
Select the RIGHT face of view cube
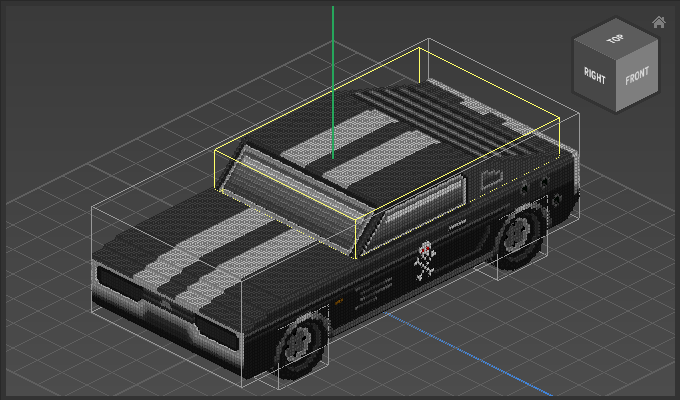595,75
